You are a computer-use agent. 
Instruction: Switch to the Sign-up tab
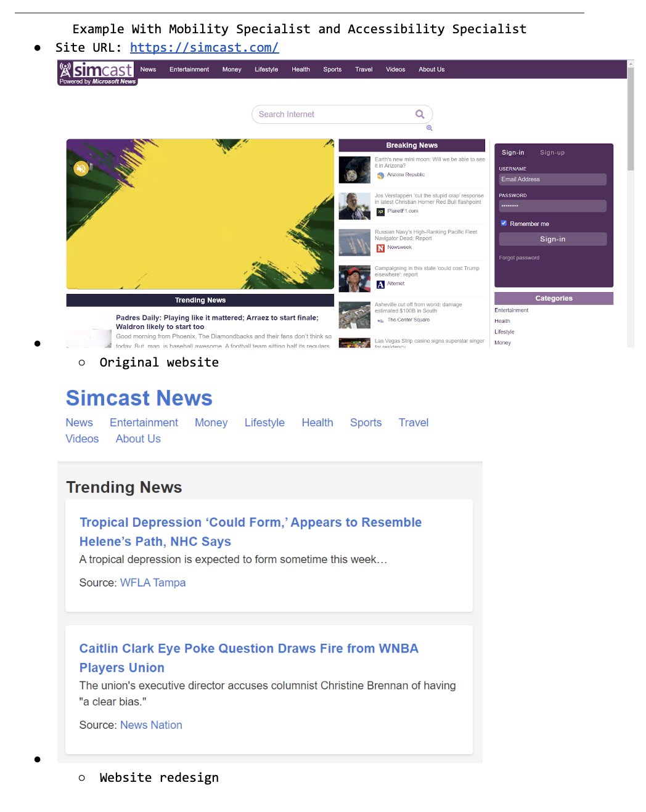tap(552, 153)
